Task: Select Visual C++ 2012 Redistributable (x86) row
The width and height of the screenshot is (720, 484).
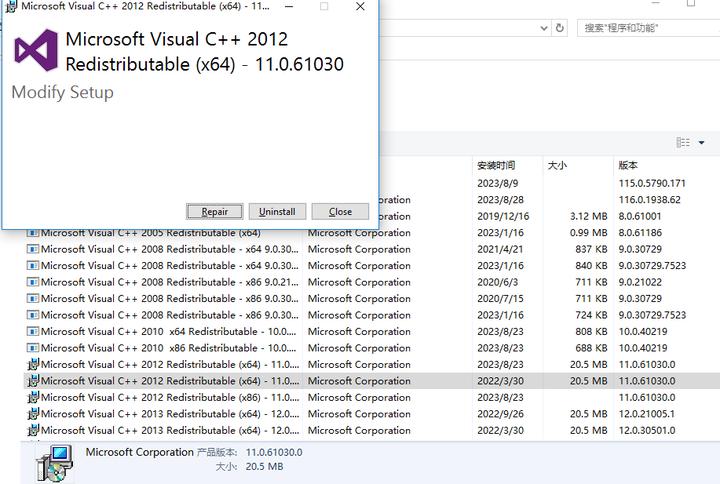Action: [372, 398]
